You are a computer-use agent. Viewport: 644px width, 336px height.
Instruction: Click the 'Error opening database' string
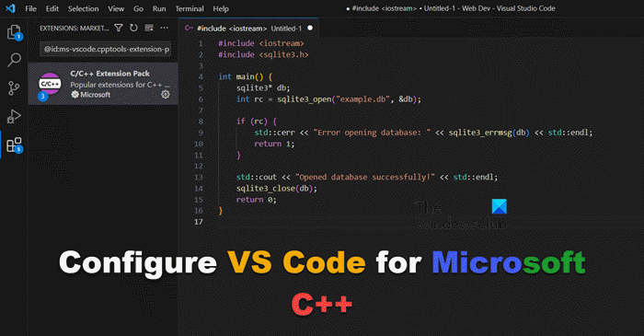(x=372, y=133)
